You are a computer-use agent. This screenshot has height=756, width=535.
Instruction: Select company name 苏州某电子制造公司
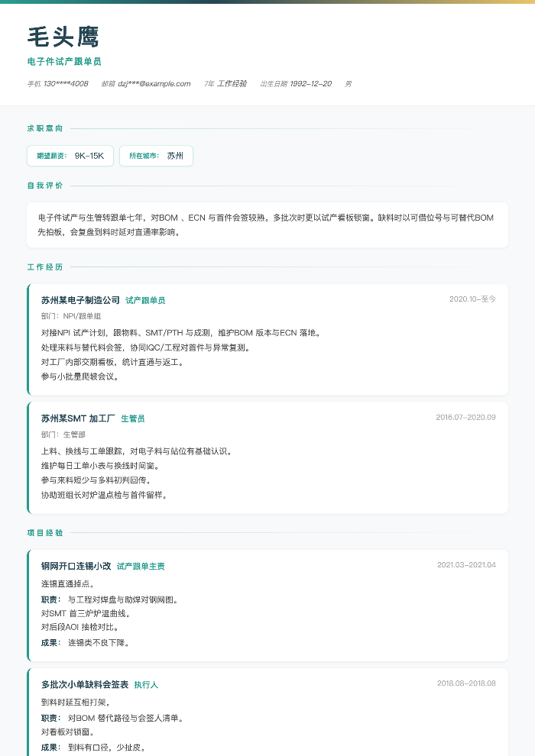click(80, 300)
